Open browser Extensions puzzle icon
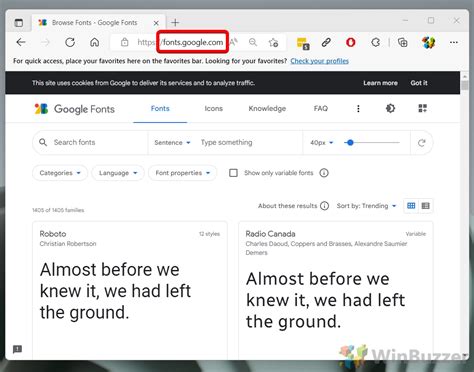This screenshot has width=474, height=372. point(376,42)
